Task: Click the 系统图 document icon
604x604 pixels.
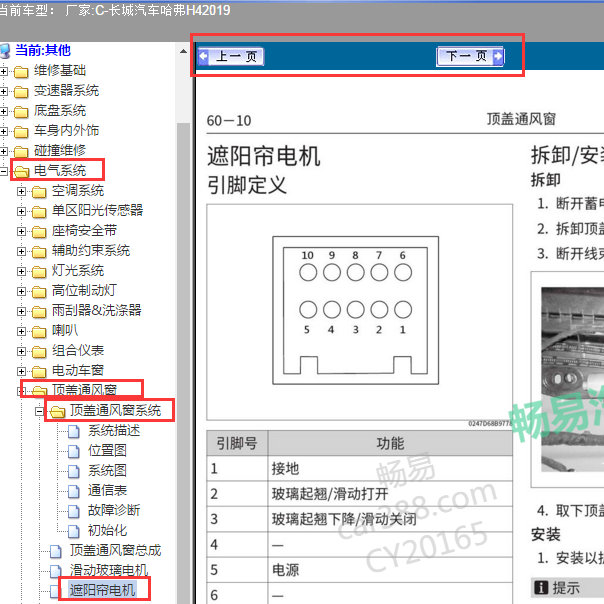Action: point(74,471)
